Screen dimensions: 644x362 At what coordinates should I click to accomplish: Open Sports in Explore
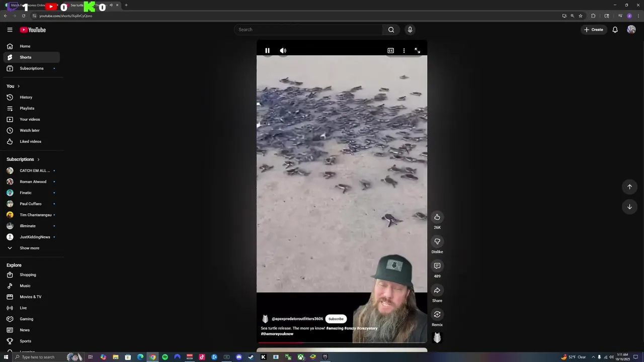pyautogui.click(x=32, y=341)
